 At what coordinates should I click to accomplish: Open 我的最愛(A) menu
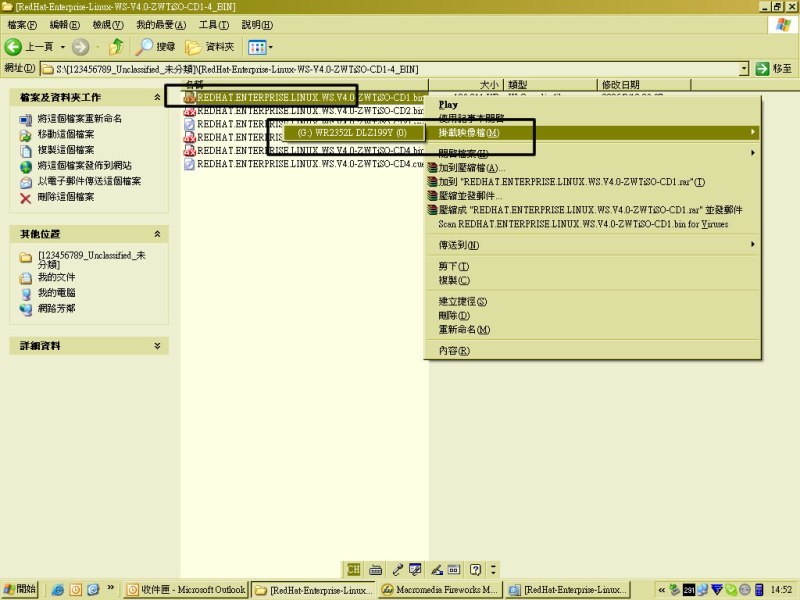tap(161, 24)
